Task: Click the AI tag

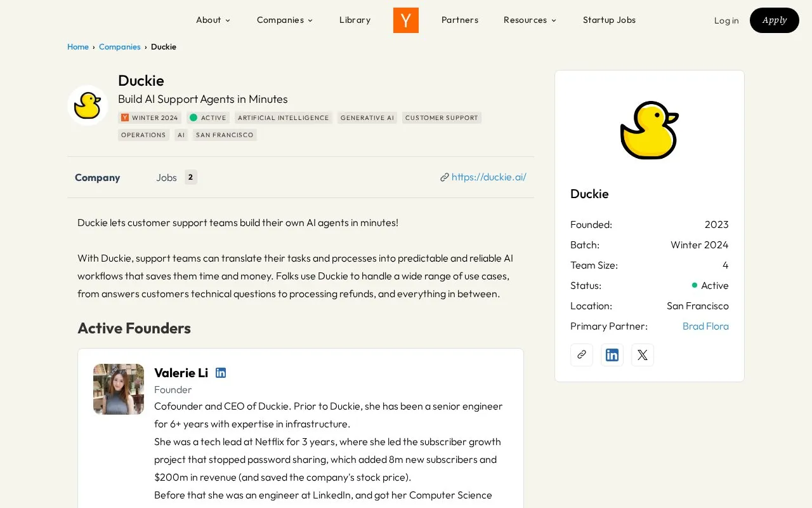Action: pyautogui.click(x=181, y=135)
